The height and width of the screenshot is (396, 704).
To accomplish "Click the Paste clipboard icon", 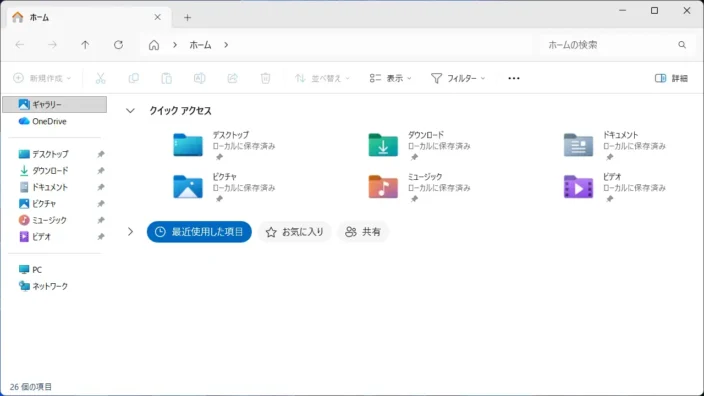I will click(167, 78).
